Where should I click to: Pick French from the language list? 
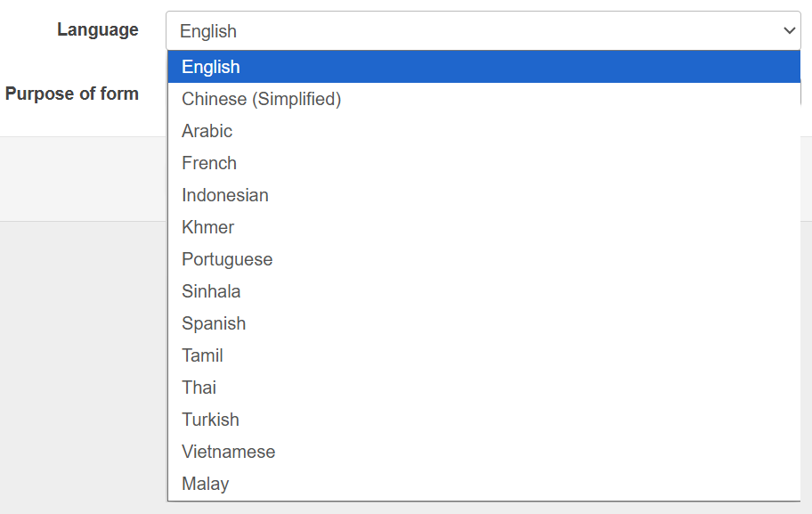209,163
